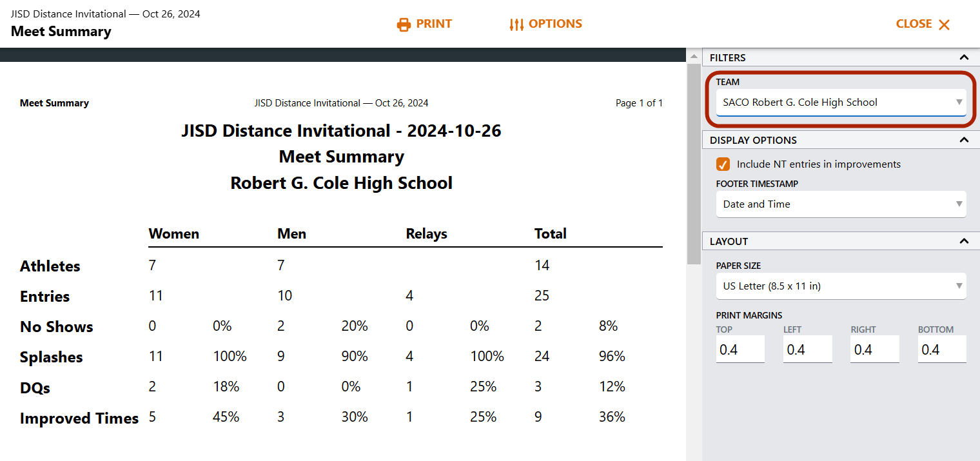The width and height of the screenshot is (980, 461).
Task: Click the CLOSE text button
Action: tap(914, 24)
